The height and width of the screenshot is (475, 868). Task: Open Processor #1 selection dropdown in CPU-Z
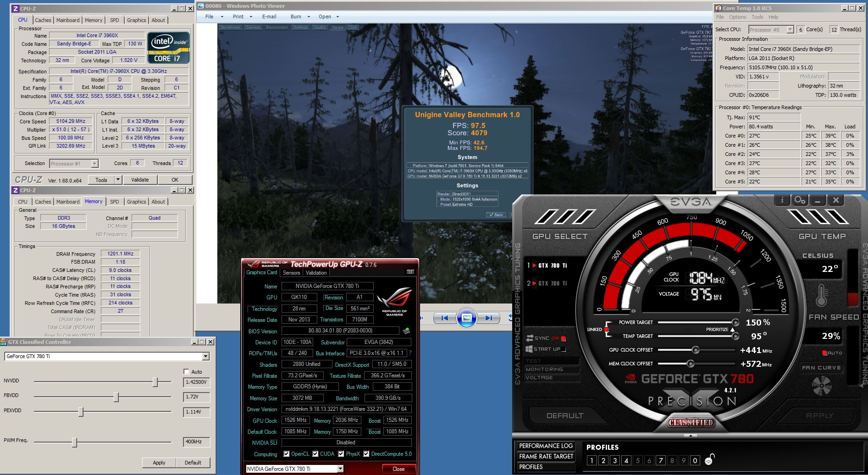[x=94, y=164]
